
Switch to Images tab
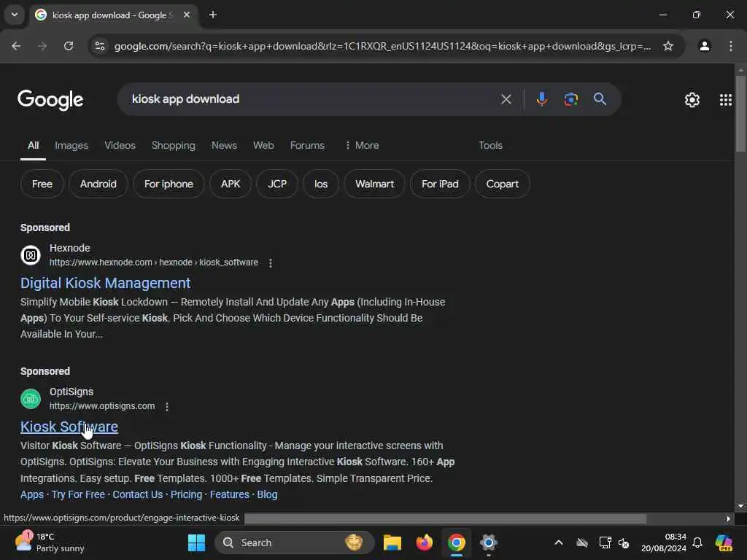pos(71,146)
